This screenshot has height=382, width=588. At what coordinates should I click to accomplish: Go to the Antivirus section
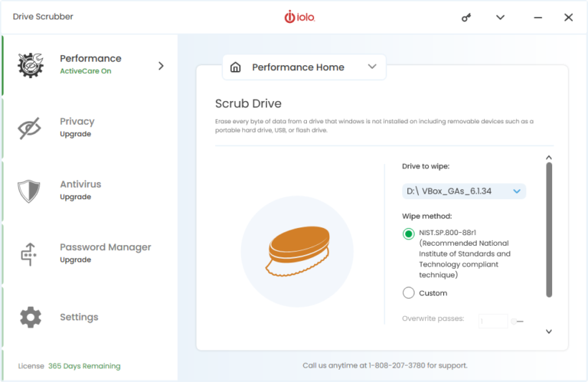pyautogui.click(x=80, y=190)
